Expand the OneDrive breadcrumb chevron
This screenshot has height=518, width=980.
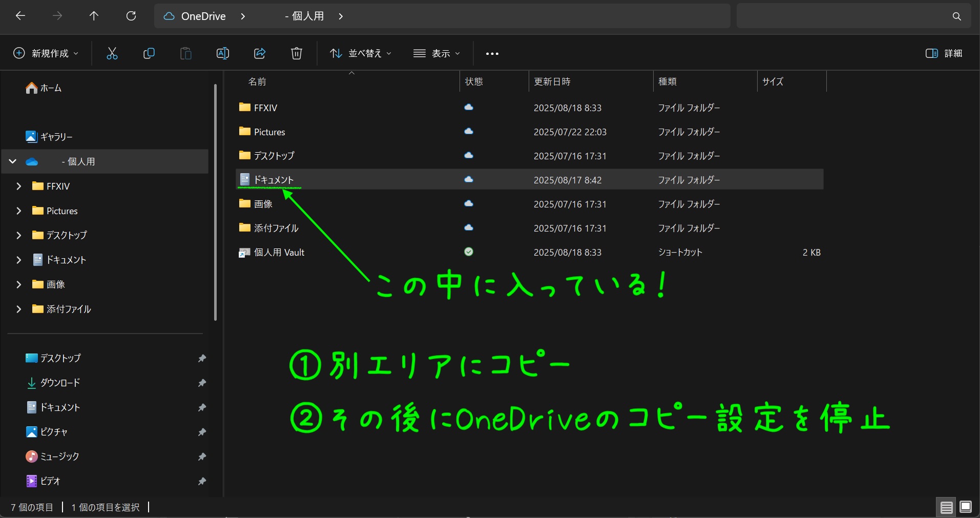point(243,16)
